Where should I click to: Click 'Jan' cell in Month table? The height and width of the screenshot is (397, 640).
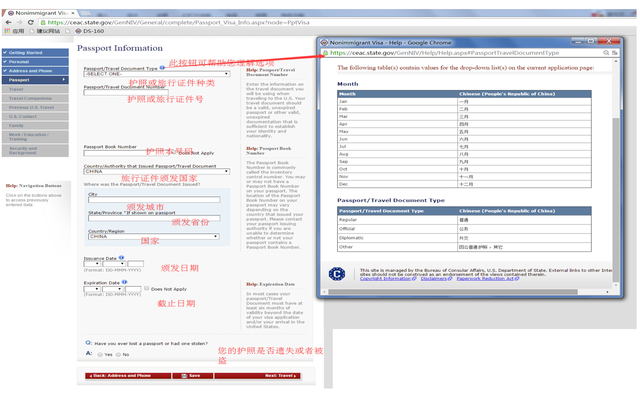pos(398,102)
